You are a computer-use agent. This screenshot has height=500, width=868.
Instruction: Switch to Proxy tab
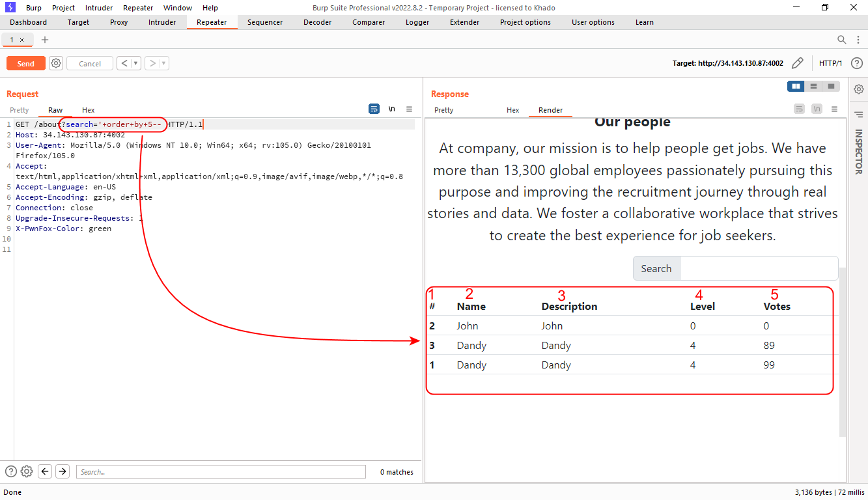pos(119,22)
